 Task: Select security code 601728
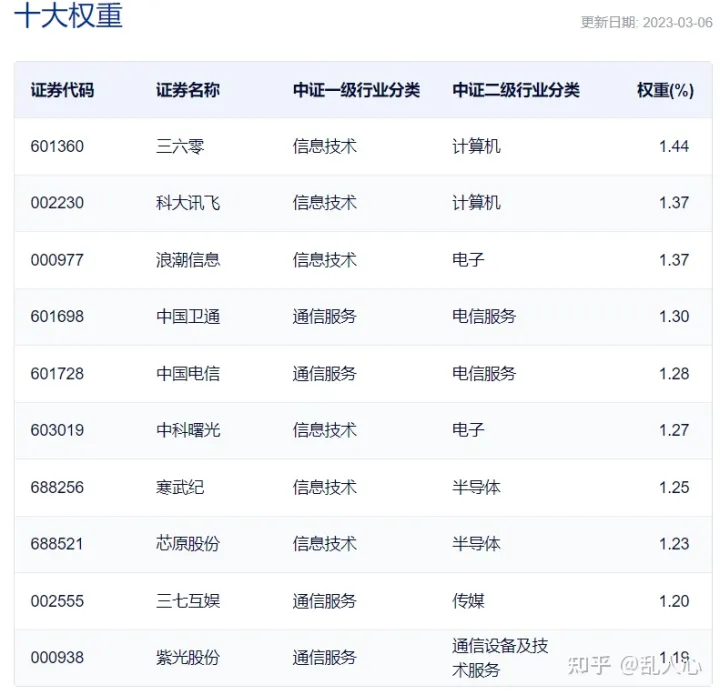(x=57, y=374)
